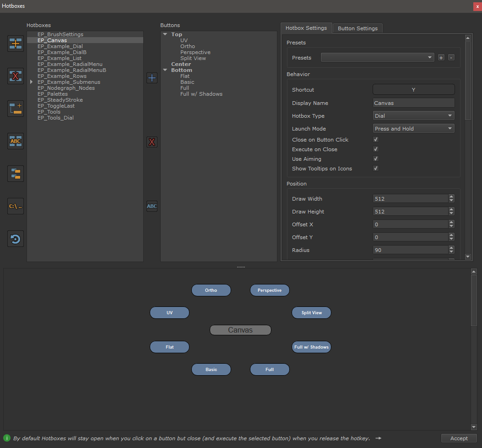Click the add sub-hotbox icon
Screen dimensions: 482x448
tap(16, 109)
